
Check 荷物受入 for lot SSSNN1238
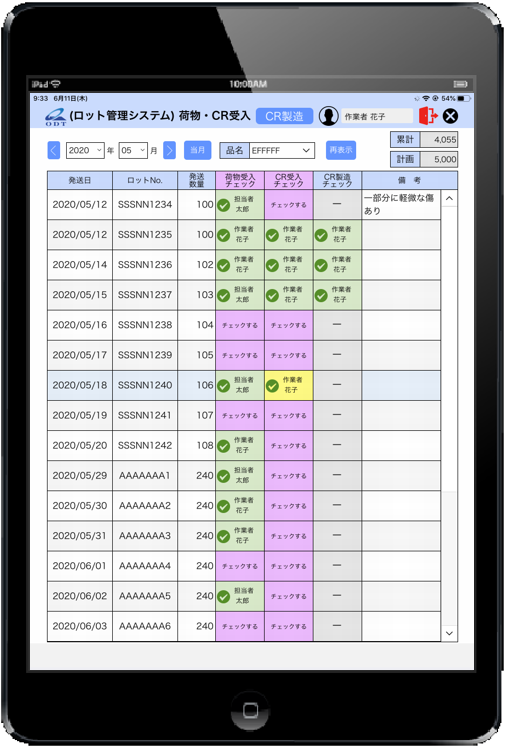(x=240, y=325)
